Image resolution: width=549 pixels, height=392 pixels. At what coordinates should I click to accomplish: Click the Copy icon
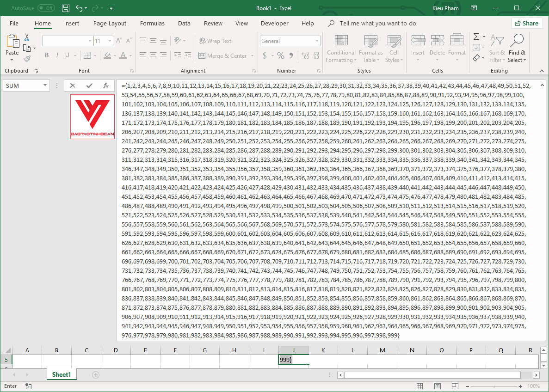(x=27, y=48)
